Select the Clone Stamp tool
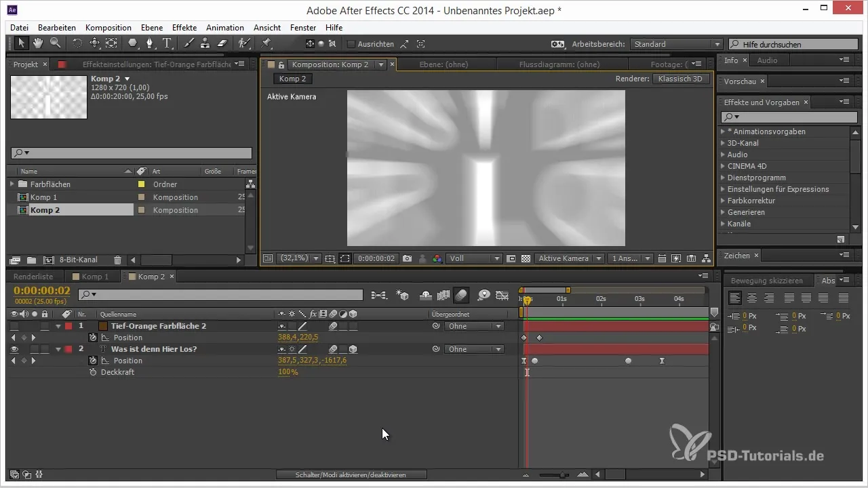 click(205, 43)
